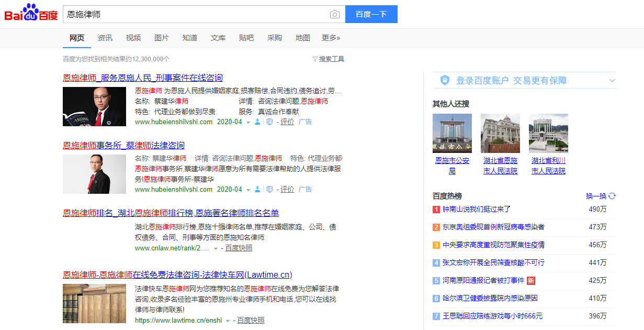
Task: Open the 更多» tab menu
Action: click(331, 38)
